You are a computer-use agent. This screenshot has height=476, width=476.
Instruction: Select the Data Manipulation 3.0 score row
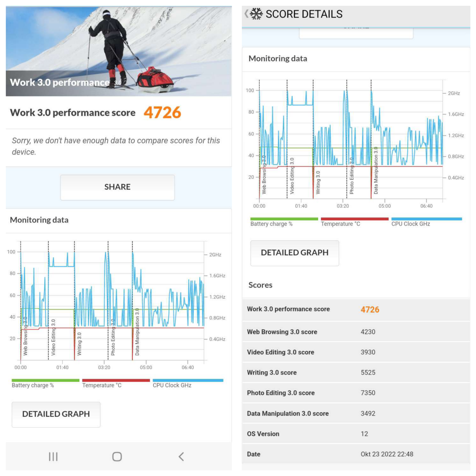point(356,414)
